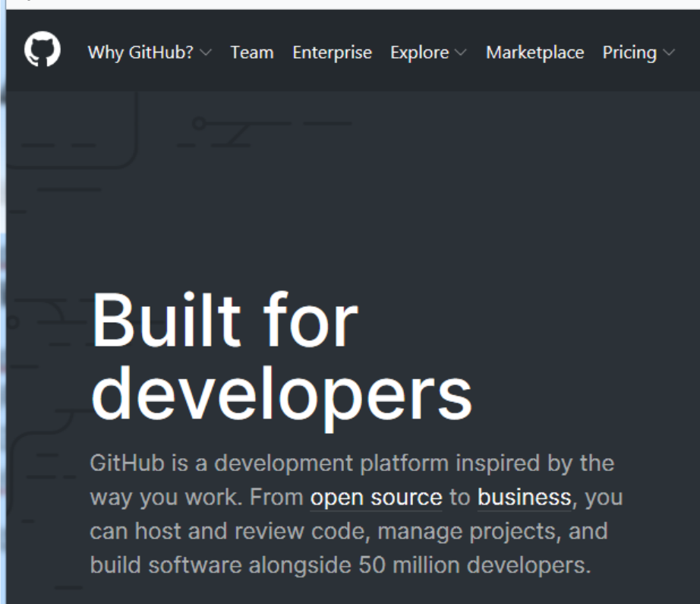Image resolution: width=700 pixels, height=604 pixels.
Task: Open the Explore menu
Action: pos(420,52)
